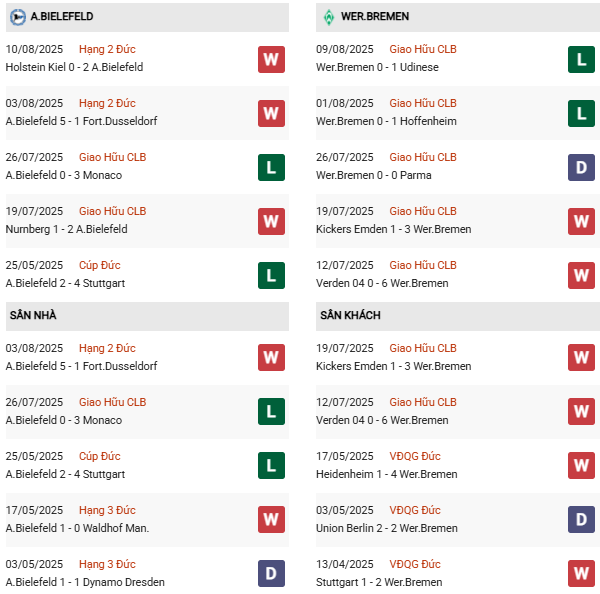This screenshot has width=600, height=594.
Task: Open Cúp Đức link in the top A.Bielefeld list
Action: point(99,265)
